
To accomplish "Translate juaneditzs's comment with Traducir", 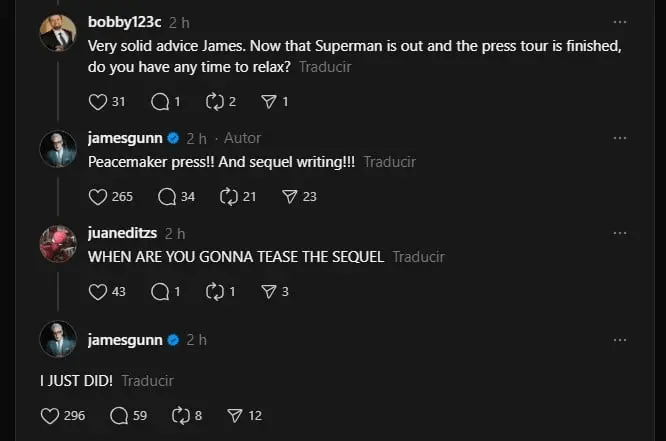I will [x=418, y=257].
